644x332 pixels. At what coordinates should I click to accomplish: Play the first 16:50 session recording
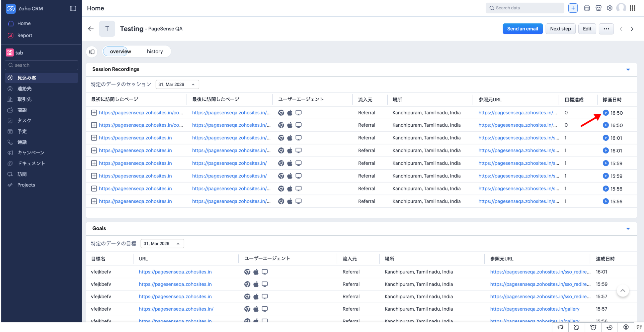pos(606,113)
